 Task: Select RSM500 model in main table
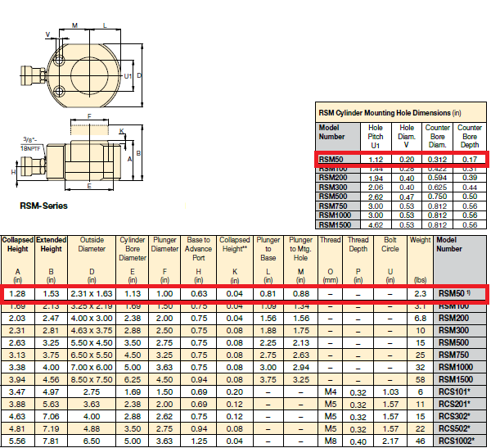click(453, 342)
